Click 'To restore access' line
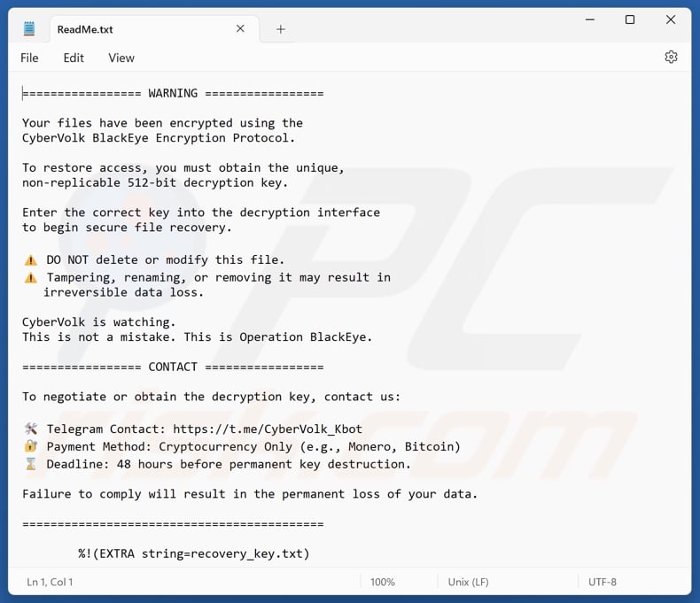 point(183,168)
